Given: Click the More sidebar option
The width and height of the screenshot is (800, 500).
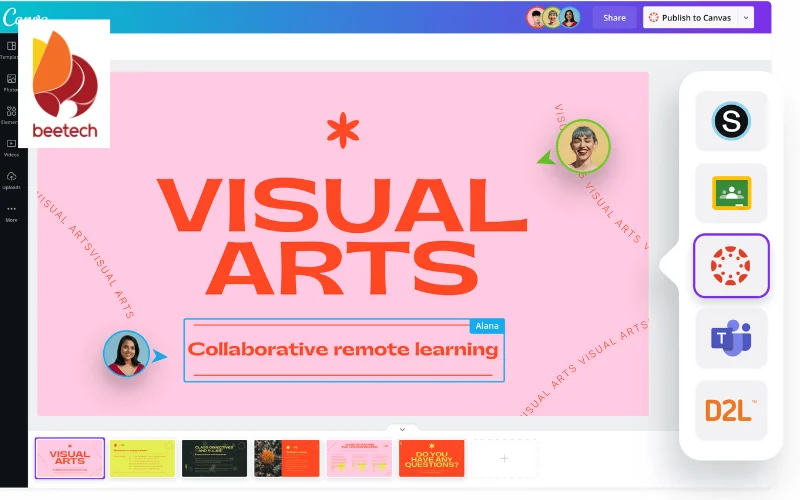Looking at the screenshot, I should [11, 212].
